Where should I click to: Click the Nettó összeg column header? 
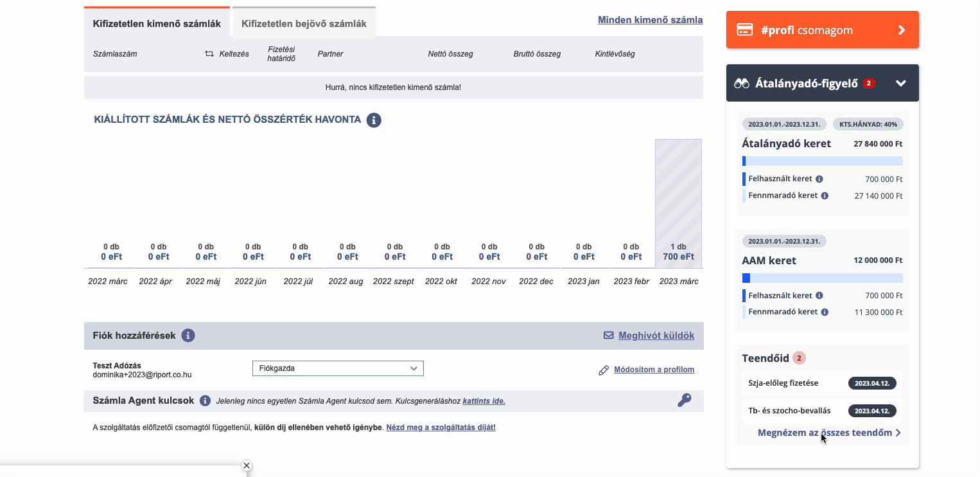tap(450, 54)
